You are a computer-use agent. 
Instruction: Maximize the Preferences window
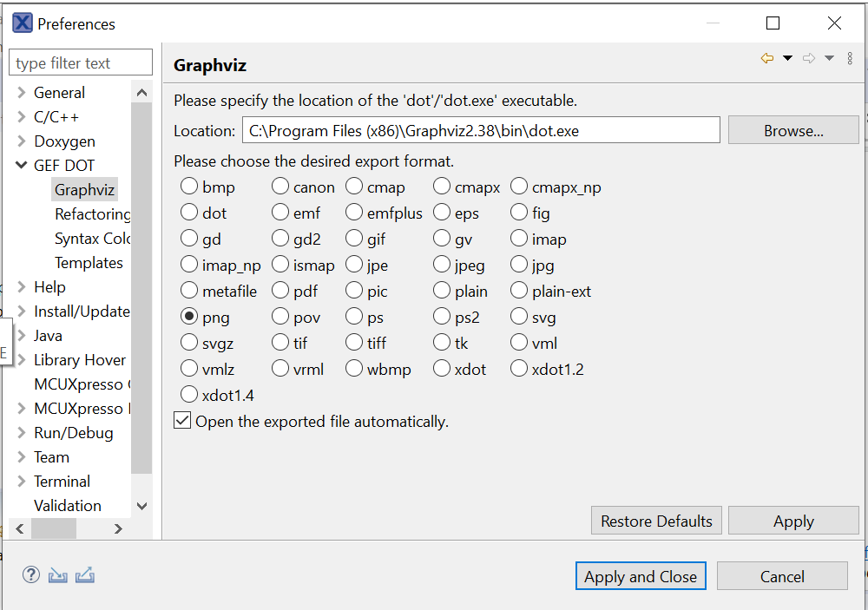tap(773, 23)
